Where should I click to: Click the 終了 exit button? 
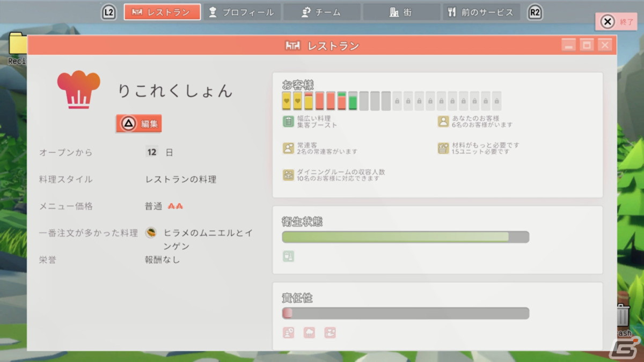click(616, 21)
